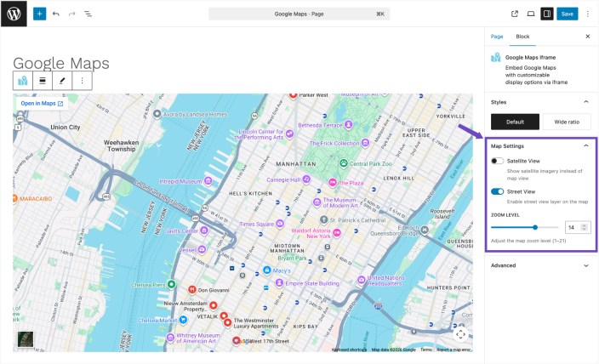Click the zoom level number field
The width and height of the screenshot is (599, 364).
(573, 227)
